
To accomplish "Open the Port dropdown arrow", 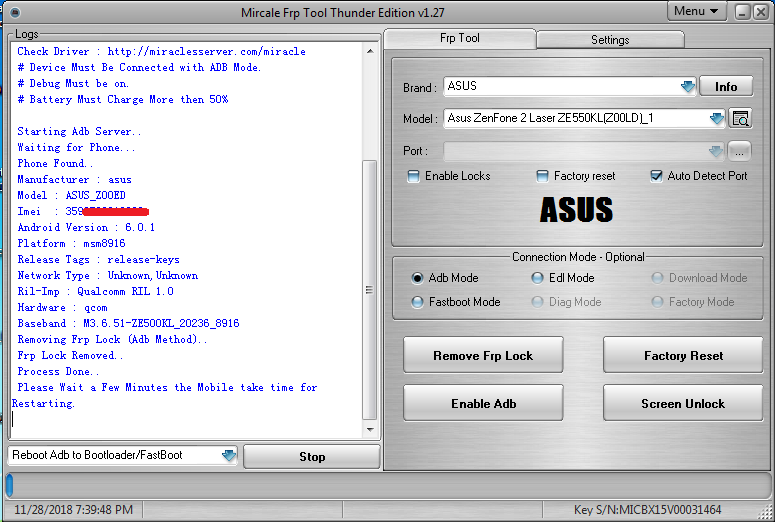I will 716,151.
